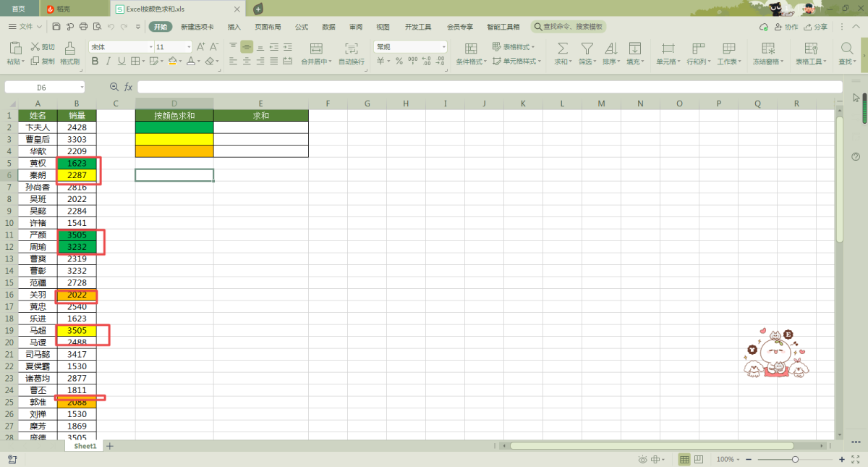The width and height of the screenshot is (868, 467).
Task: Toggle Italic formatting
Action: (x=109, y=62)
